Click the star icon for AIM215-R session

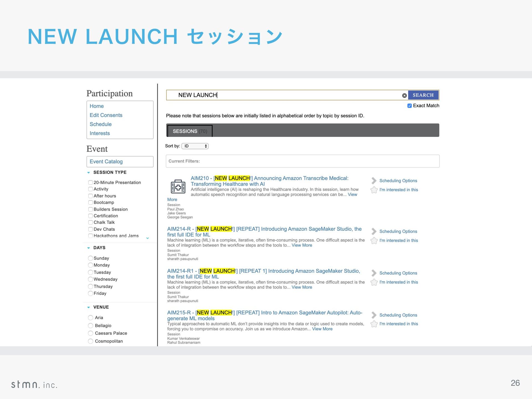[x=374, y=324]
